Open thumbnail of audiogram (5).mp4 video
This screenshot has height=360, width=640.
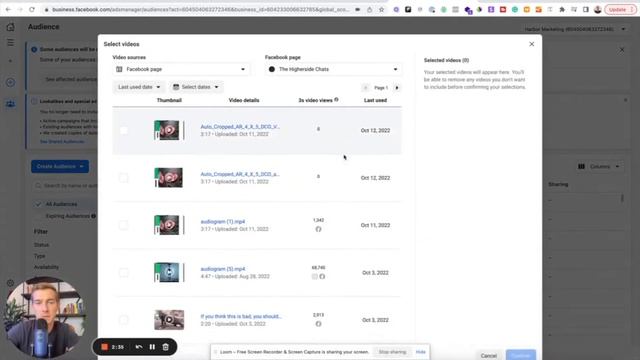pos(169,272)
